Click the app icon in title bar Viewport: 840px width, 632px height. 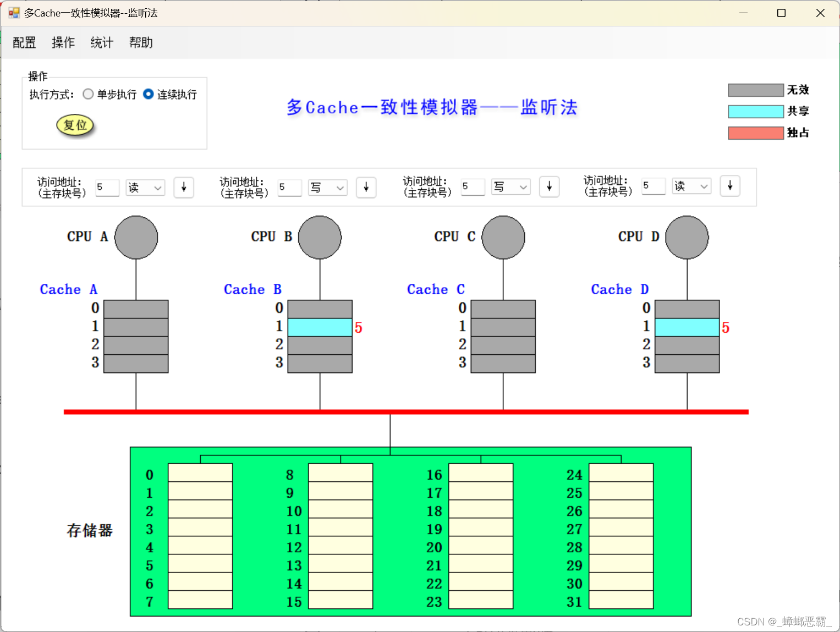14,13
